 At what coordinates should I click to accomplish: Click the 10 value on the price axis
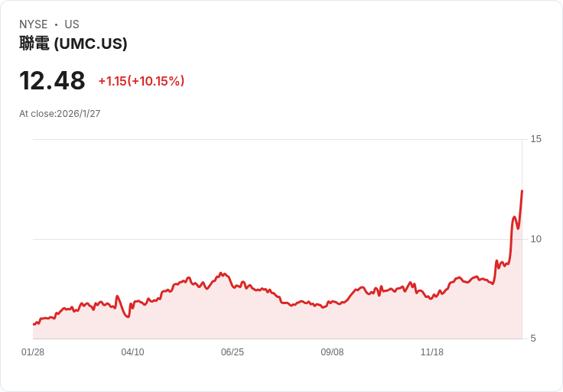(535, 239)
